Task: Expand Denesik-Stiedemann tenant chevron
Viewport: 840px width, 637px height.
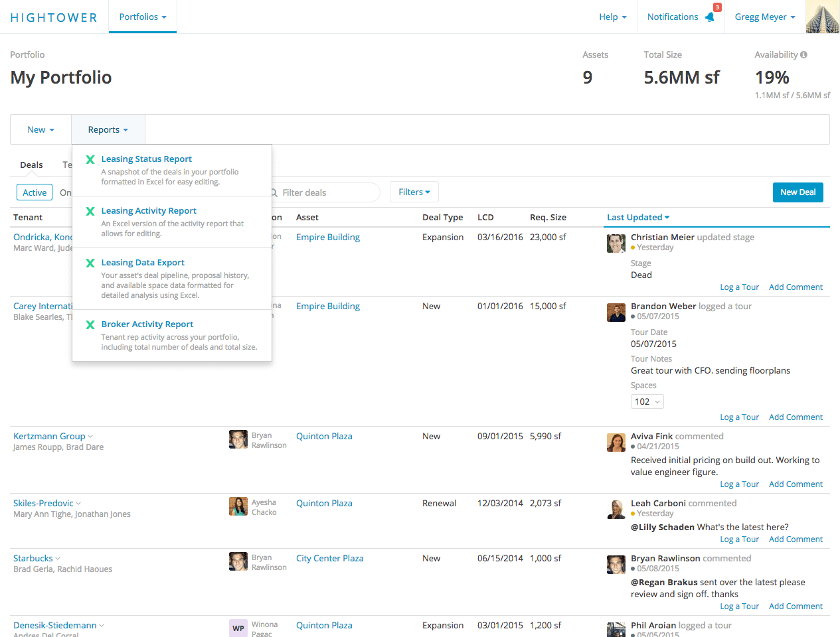Action: pyautogui.click(x=102, y=626)
